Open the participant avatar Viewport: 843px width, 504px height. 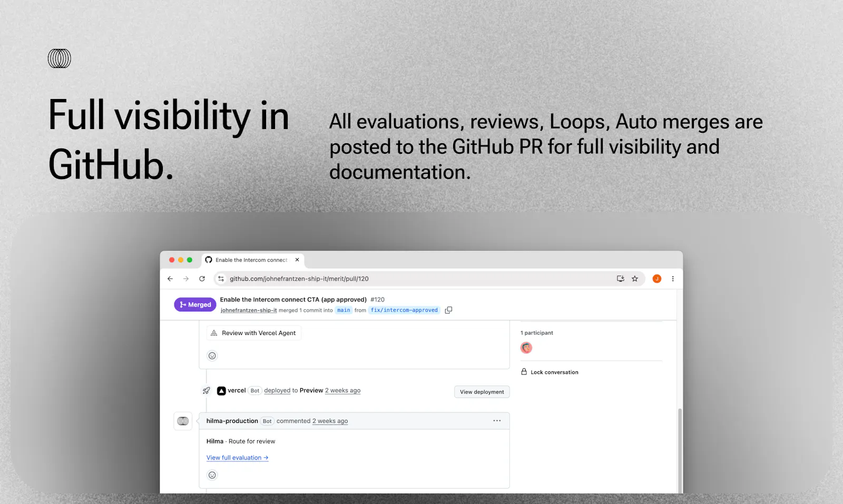coord(526,348)
